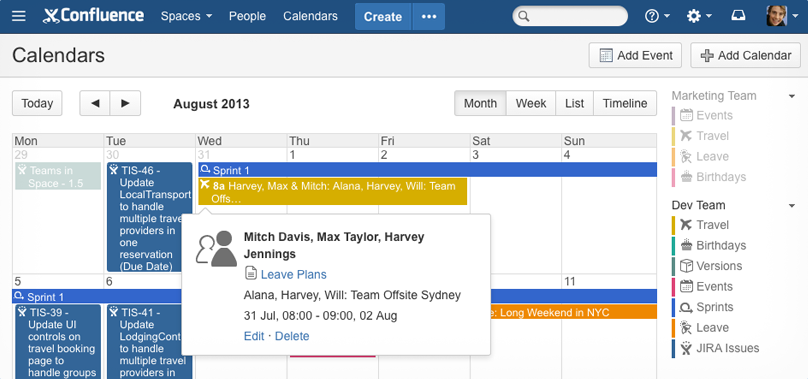
Task: Collapse the Marketing Team calendar group
Action: 792,96
